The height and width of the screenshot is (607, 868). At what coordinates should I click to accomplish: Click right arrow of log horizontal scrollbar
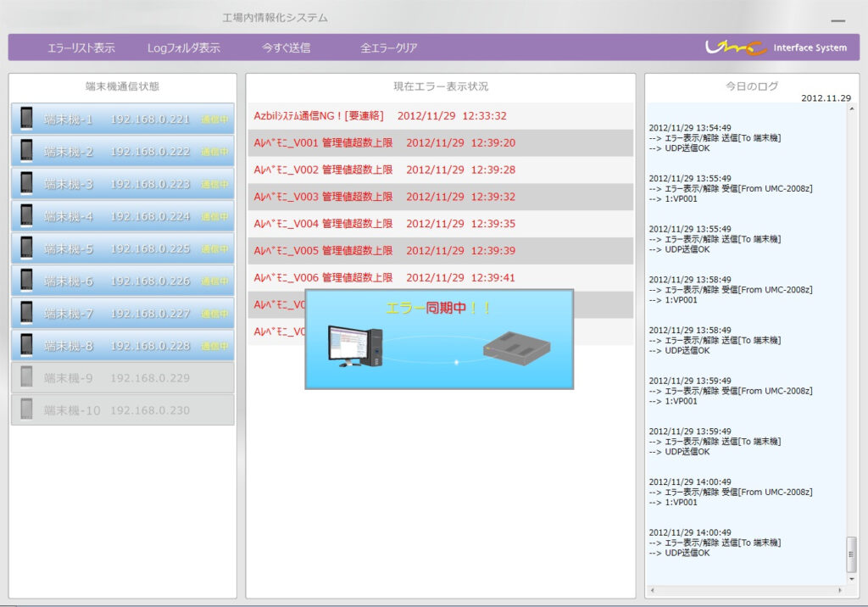[x=841, y=590]
